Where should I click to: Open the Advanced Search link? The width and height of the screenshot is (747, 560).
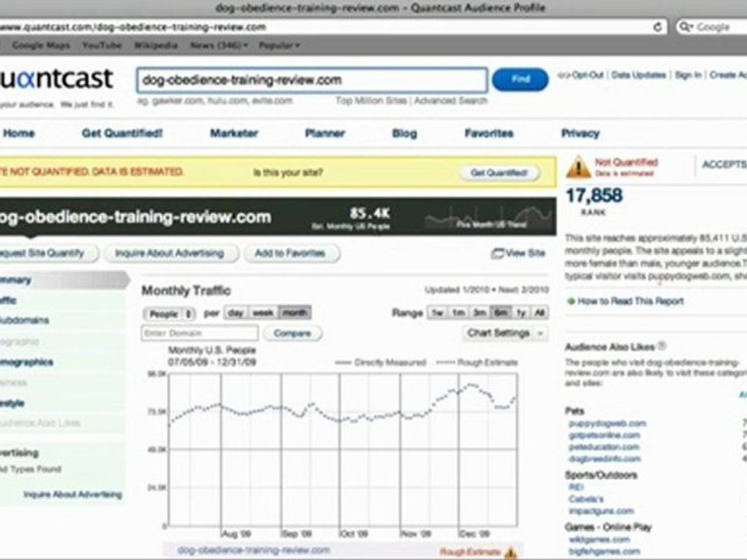[x=451, y=100]
